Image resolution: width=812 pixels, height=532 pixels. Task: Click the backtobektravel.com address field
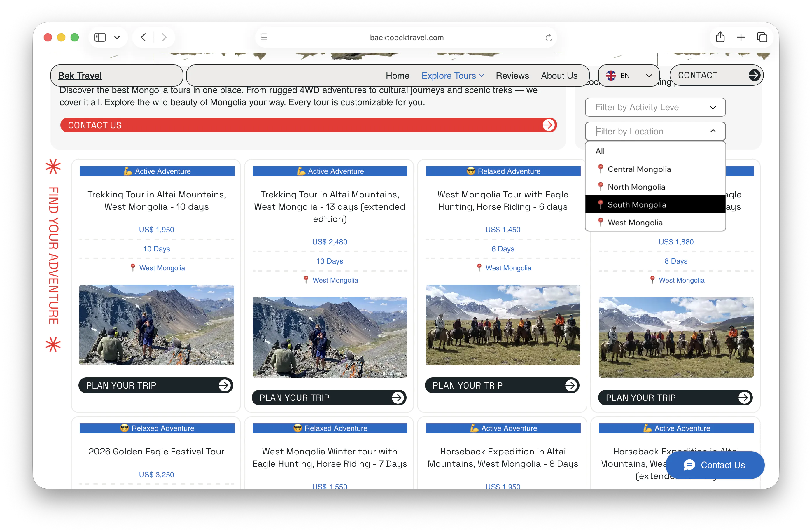click(406, 38)
